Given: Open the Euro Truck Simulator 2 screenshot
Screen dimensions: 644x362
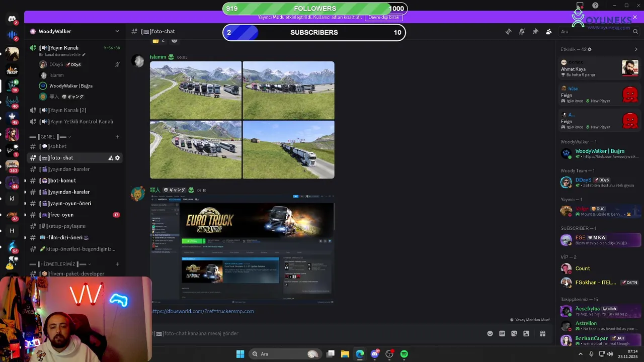Looking at the screenshot, I should 242,249.
